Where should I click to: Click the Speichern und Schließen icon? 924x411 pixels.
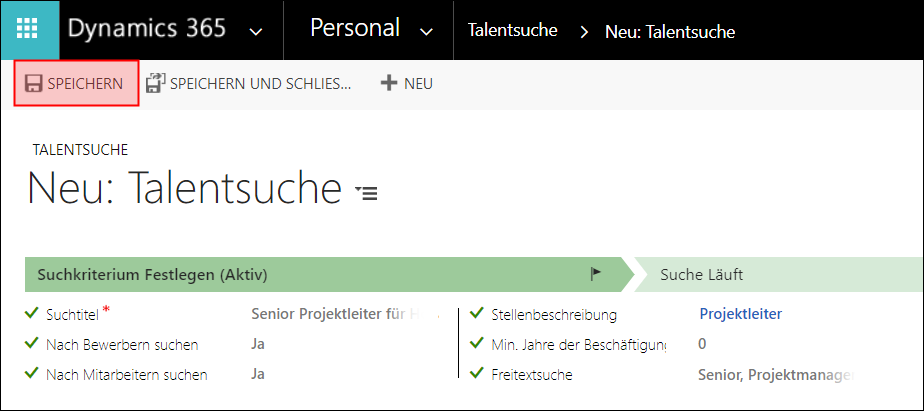(155, 84)
